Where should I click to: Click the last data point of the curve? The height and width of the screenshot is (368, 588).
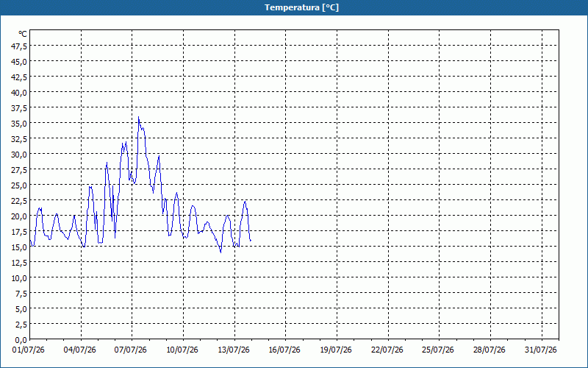(251, 241)
